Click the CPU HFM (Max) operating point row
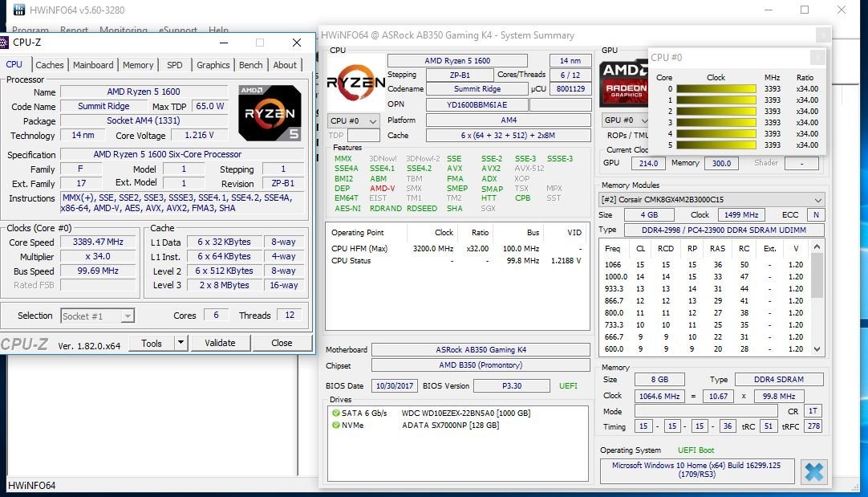 [x=456, y=249]
